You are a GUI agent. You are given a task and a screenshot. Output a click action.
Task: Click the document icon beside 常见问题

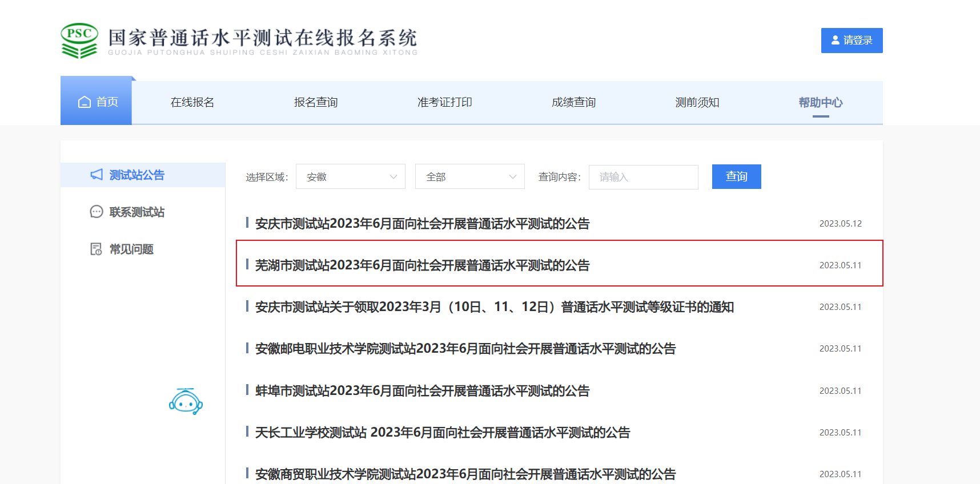(97, 249)
